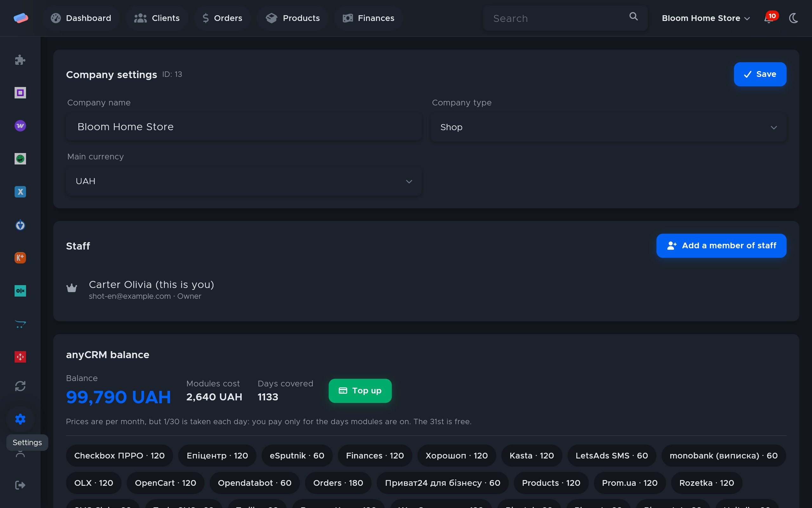Open the blue shield V sidebar icon
Image resolution: width=812 pixels, height=508 pixels.
coord(20,225)
